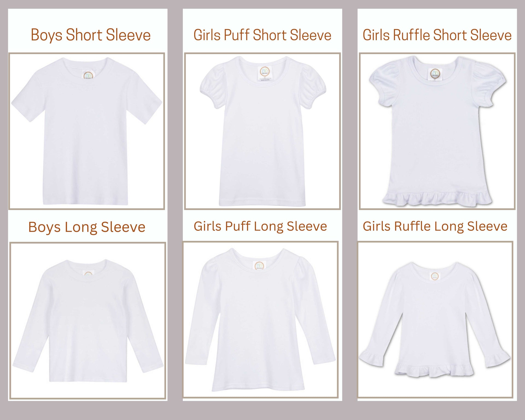Click the 'Girls Puff Short Sleeve' heading text
Screen dimensions: 525x420
click(262, 35)
